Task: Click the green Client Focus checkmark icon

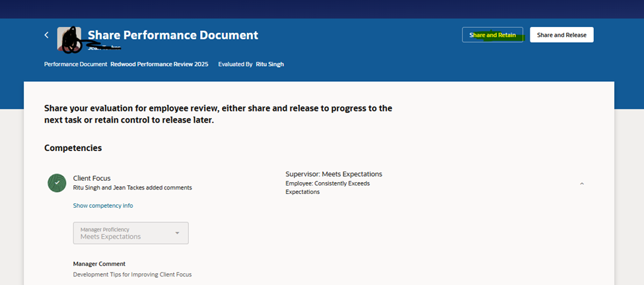Action: click(57, 183)
